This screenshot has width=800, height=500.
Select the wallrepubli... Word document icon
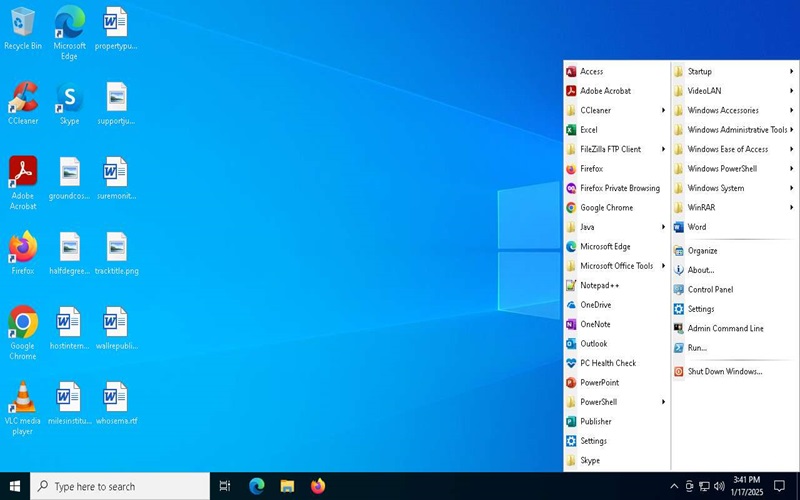pos(116,329)
